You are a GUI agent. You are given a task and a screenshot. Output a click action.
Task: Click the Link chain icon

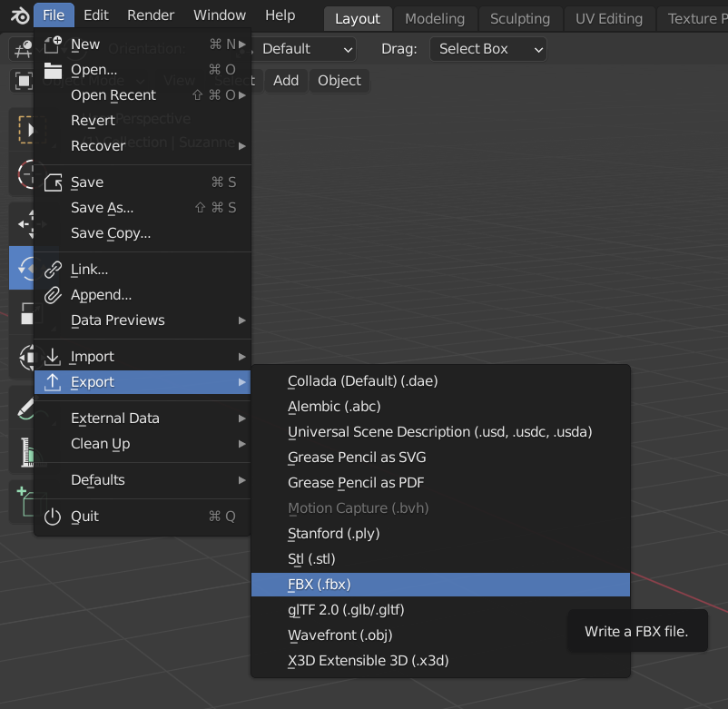click(x=54, y=270)
